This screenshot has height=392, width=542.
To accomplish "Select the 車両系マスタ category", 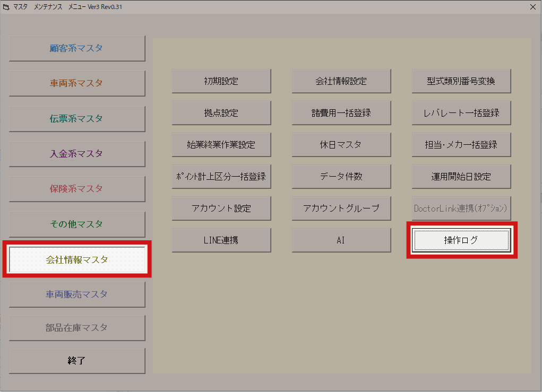I will click(x=77, y=84).
